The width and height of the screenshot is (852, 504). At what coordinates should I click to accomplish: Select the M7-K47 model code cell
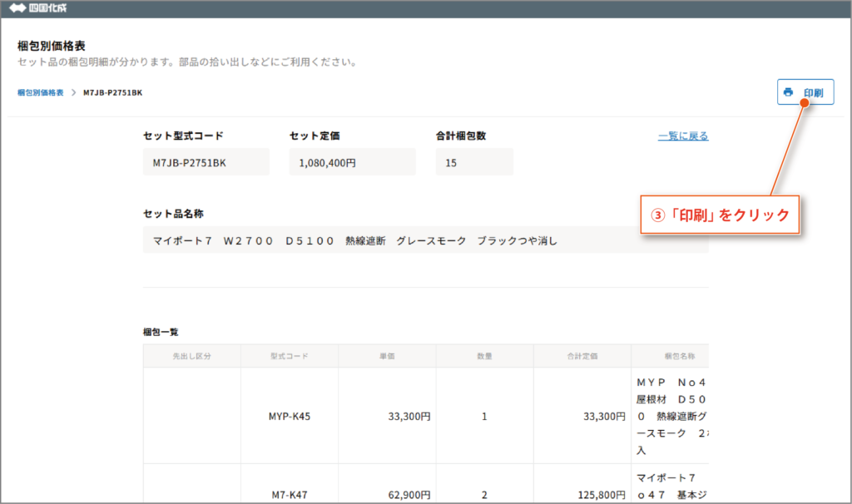pos(290,495)
